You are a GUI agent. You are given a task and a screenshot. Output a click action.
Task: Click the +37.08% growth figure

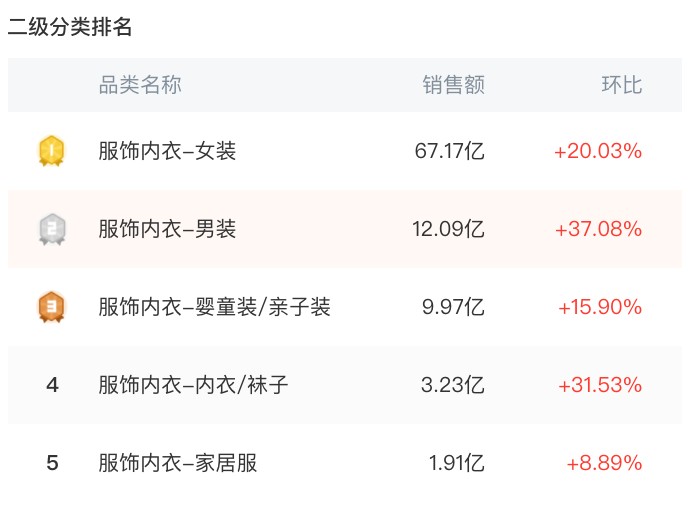point(599,229)
